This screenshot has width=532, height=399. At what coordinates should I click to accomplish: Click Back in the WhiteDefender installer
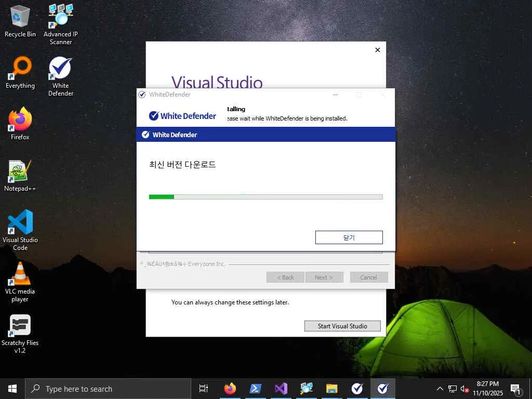click(x=285, y=277)
